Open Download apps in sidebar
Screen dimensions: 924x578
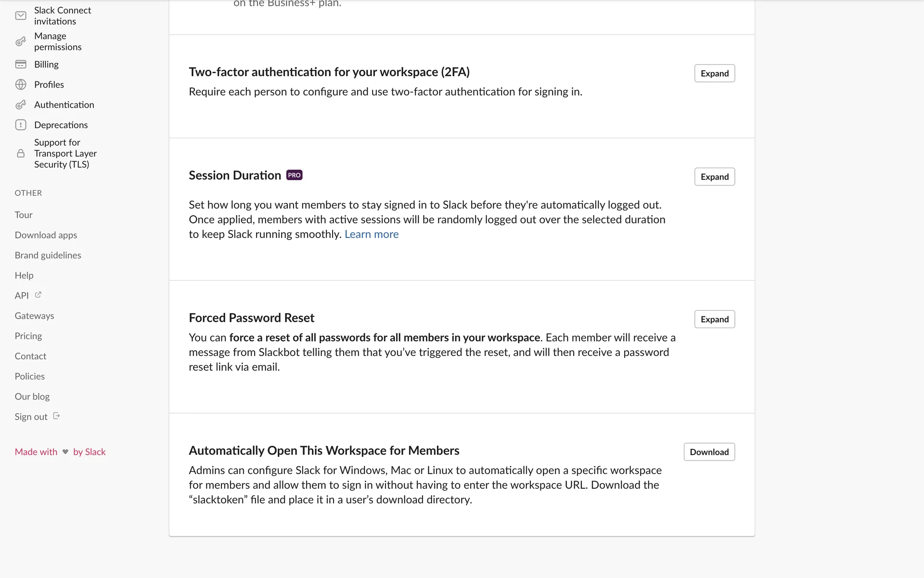[46, 235]
